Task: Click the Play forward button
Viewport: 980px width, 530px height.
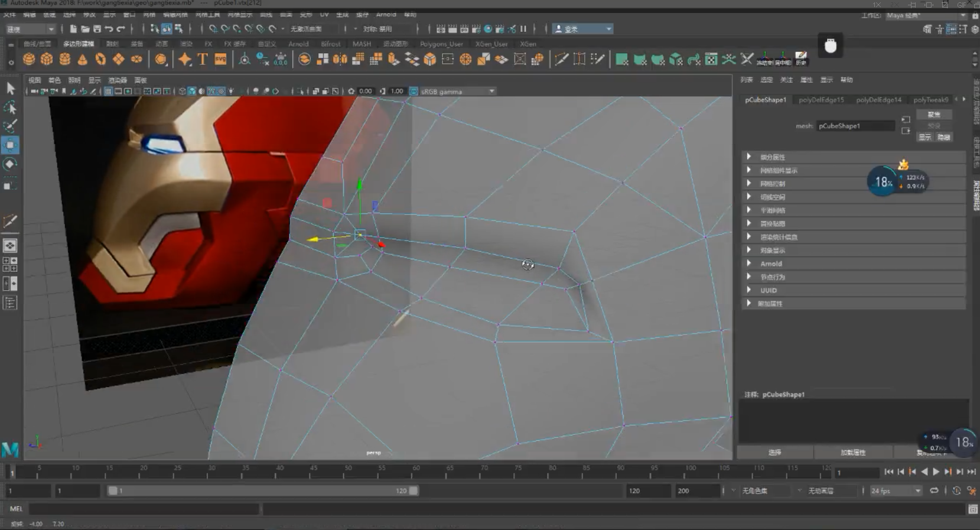Action: pos(936,472)
